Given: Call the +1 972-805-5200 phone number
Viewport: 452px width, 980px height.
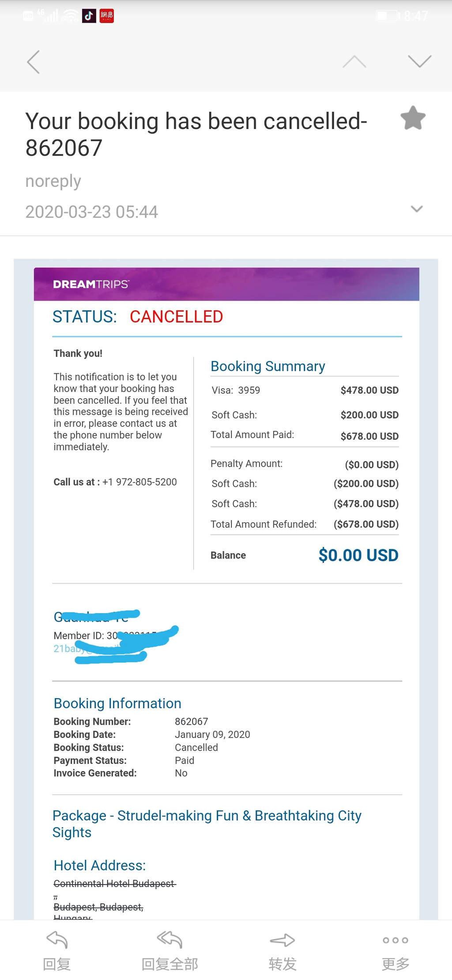Looking at the screenshot, I should (139, 482).
